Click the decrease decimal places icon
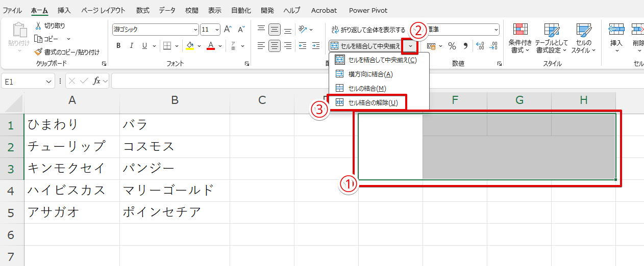 [493, 46]
